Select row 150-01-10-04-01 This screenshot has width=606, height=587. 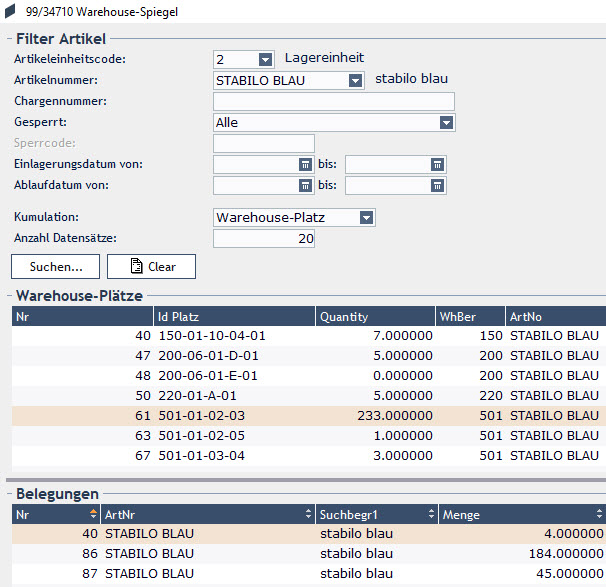coord(309,336)
